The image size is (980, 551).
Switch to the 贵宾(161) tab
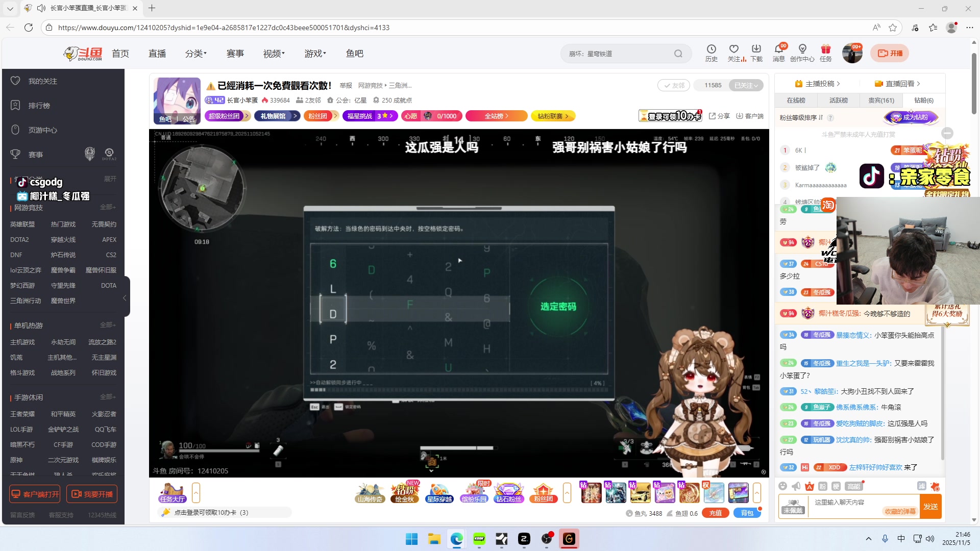[x=881, y=101]
